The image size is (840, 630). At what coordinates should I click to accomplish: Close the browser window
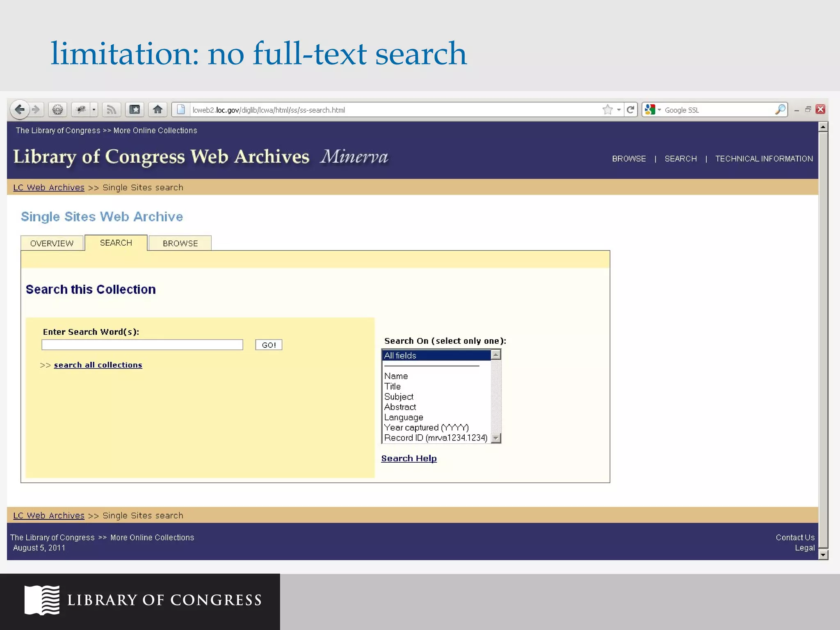tap(820, 109)
